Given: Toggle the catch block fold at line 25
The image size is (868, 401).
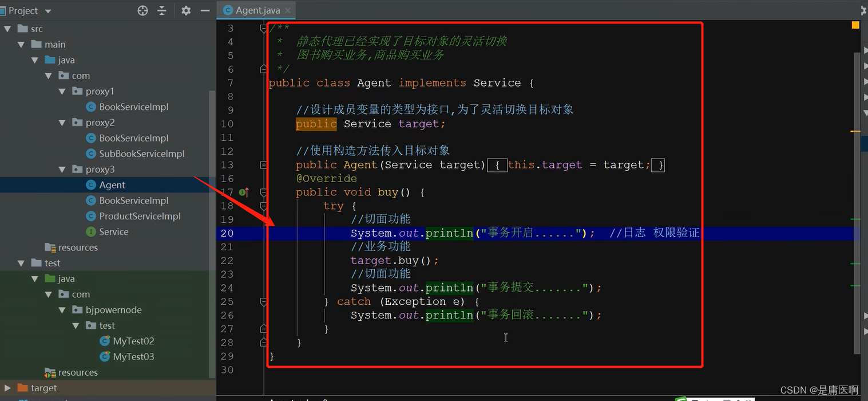Looking at the screenshot, I should [264, 302].
